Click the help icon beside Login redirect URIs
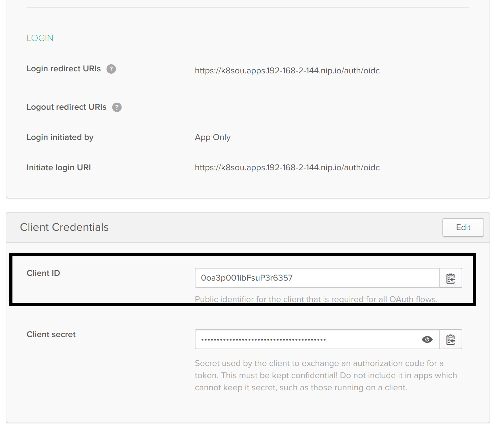The image size is (504, 434). (x=111, y=69)
